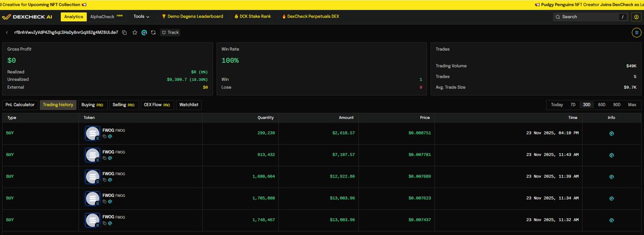Click the 100% win rate value

[x=230, y=61]
